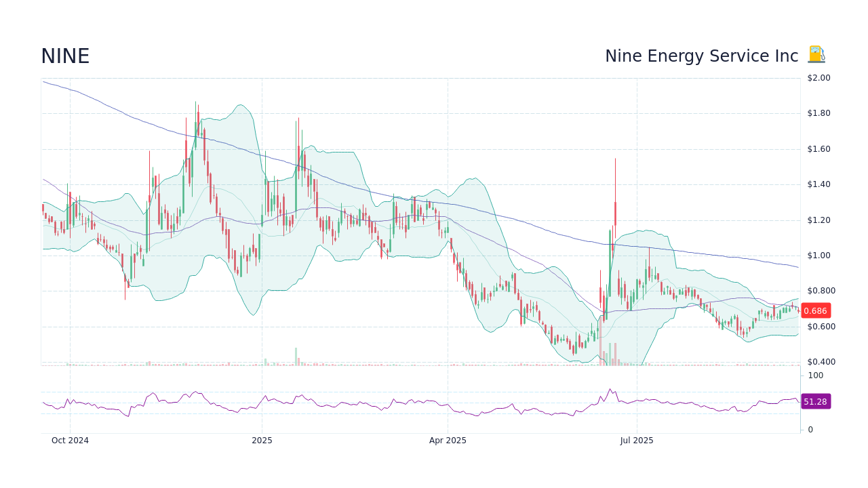Click the RSI 100 level label
Viewport: 868px width, 488px height.
pos(814,375)
